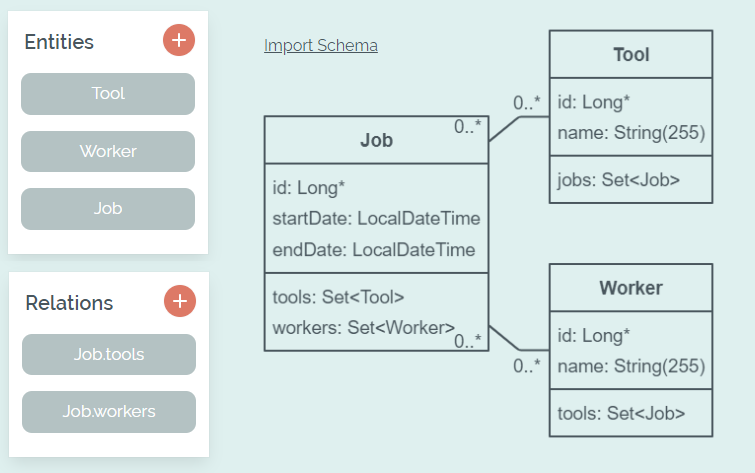Select the Tool entity button
The image size is (755, 473).
click(108, 94)
